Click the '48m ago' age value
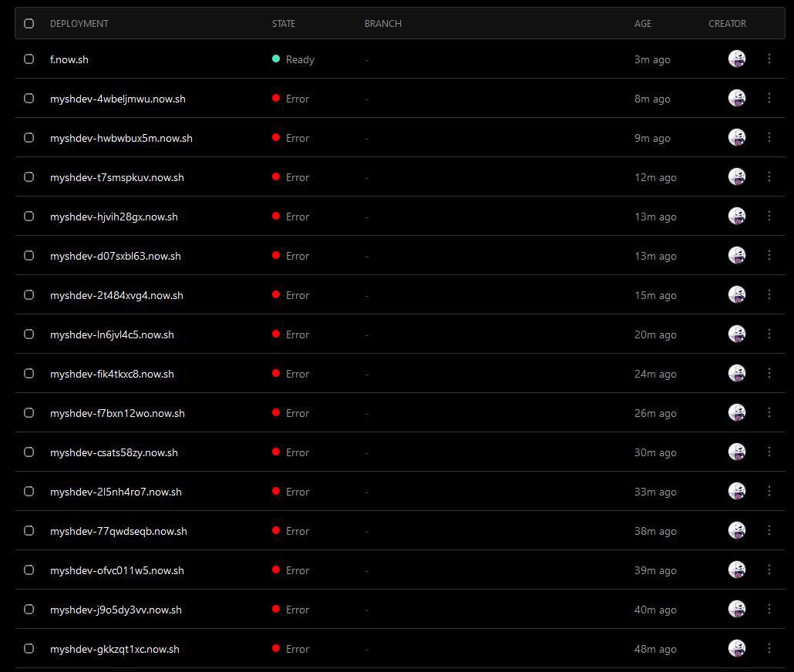794x672 pixels. coord(655,649)
